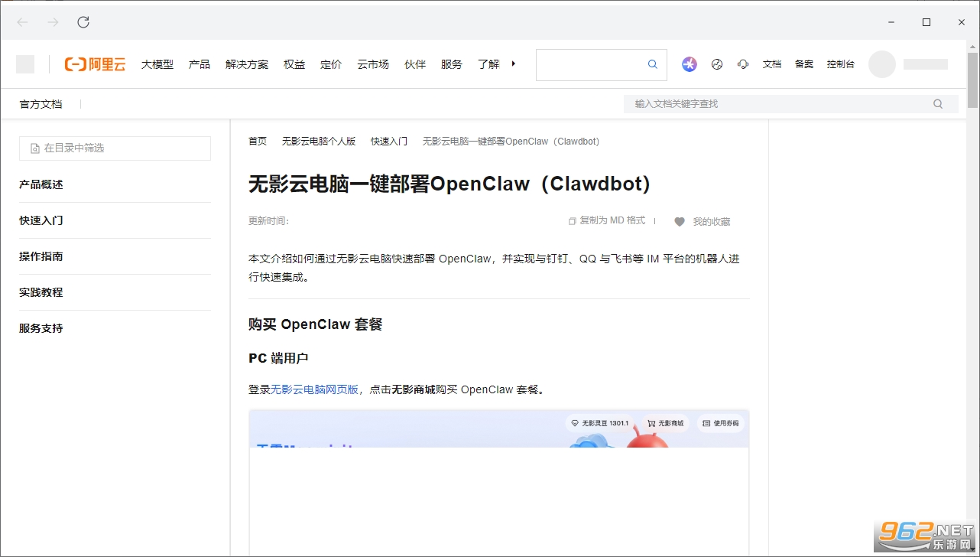Image resolution: width=980 pixels, height=557 pixels.
Task: Open the 阿里云 logo homepage
Action: pos(95,64)
